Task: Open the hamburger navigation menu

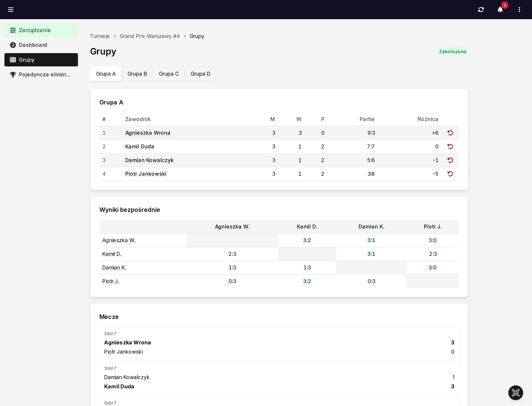Action: click(x=11, y=10)
